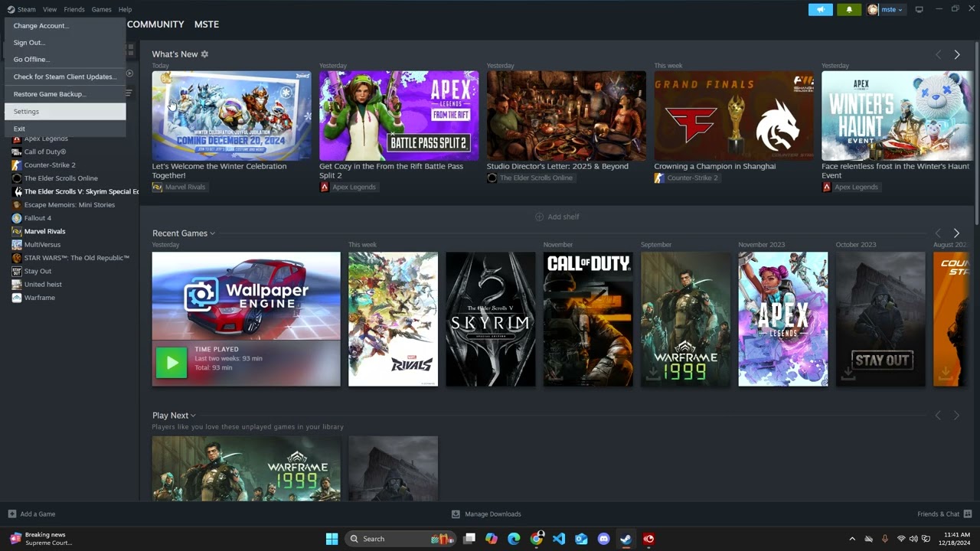Click the Windows Start button
Viewport: 980px width, 551px height.
pyautogui.click(x=332, y=539)
